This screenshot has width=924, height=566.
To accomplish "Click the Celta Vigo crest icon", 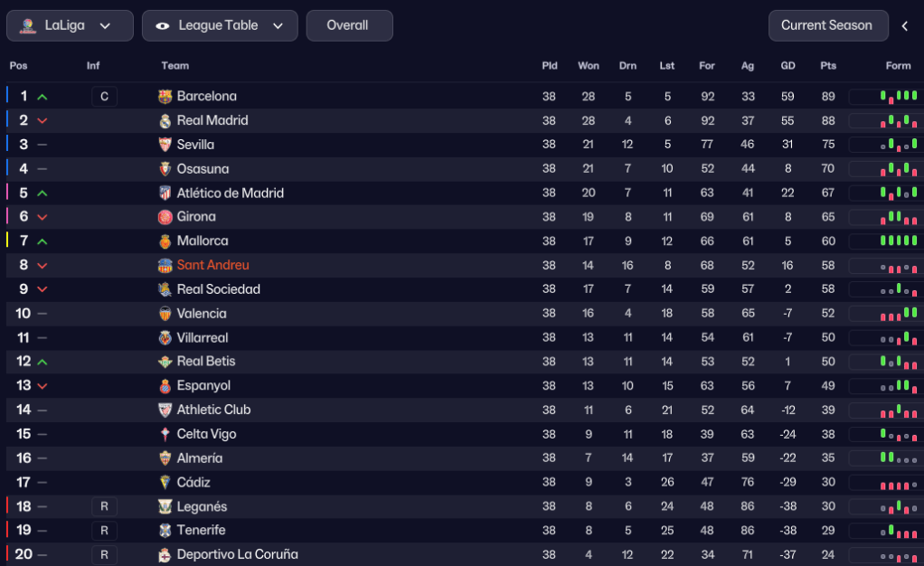I will [x=165, y=434].
